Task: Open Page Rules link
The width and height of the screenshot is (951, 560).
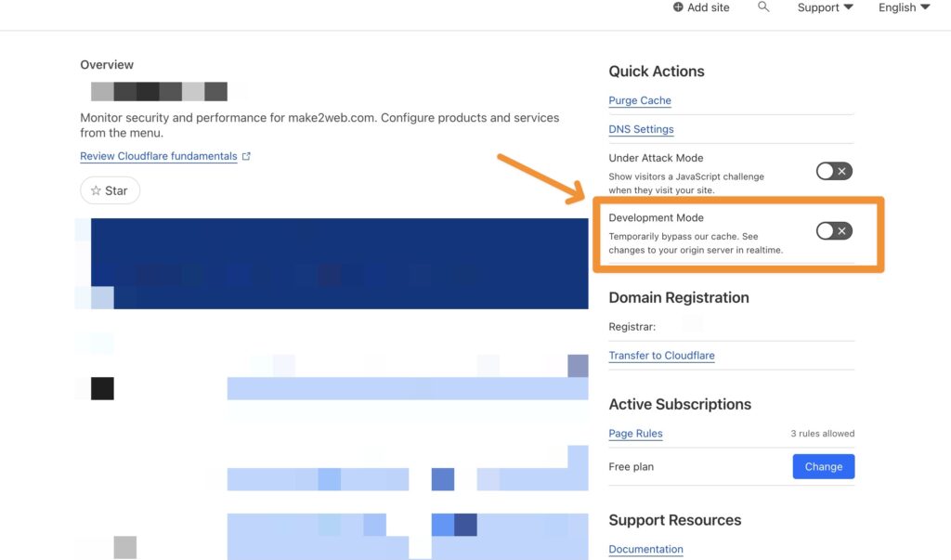Action: point(635,433)
